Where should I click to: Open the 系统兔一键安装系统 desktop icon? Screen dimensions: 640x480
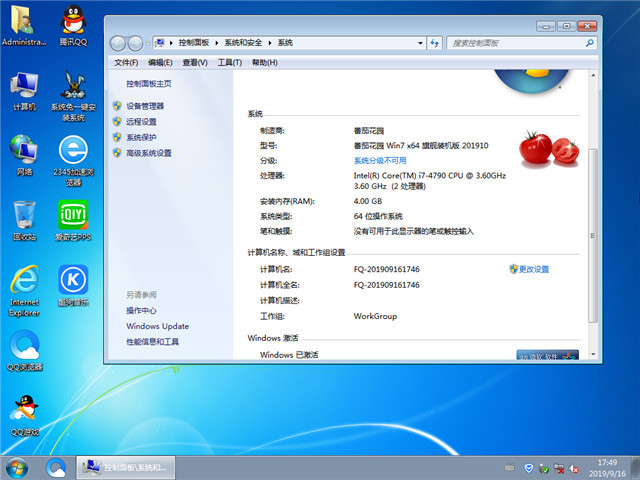point(73,96)
